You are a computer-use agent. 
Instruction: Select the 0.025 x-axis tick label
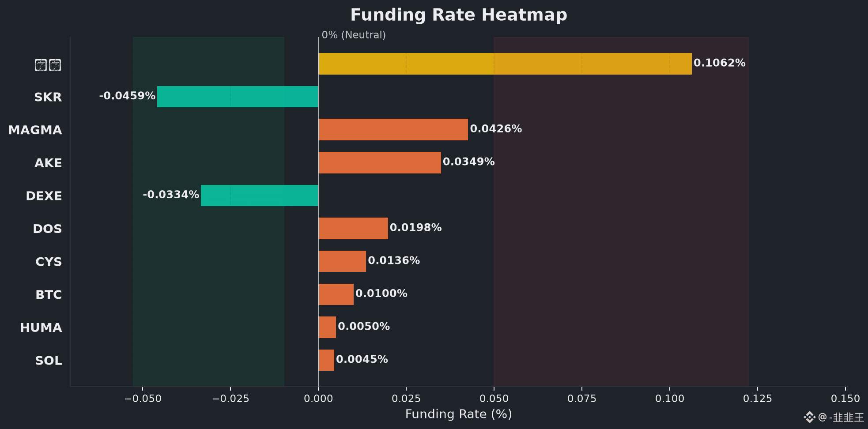[x=406, y=399]
